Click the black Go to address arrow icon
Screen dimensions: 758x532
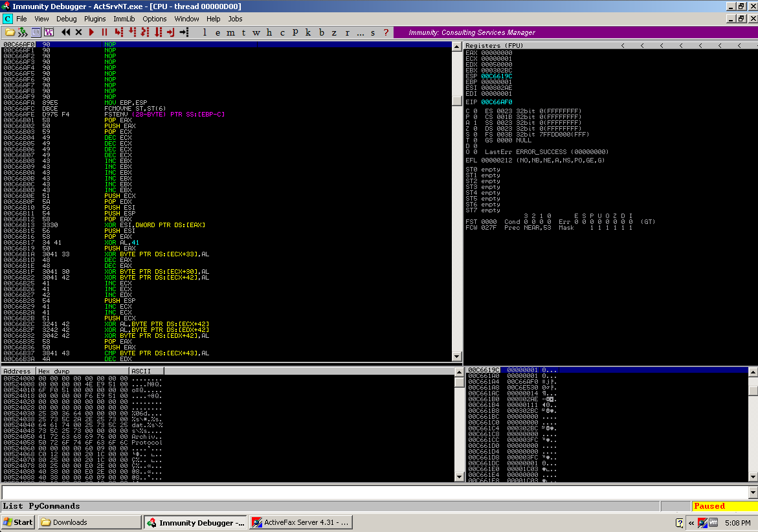pos(184,32)
